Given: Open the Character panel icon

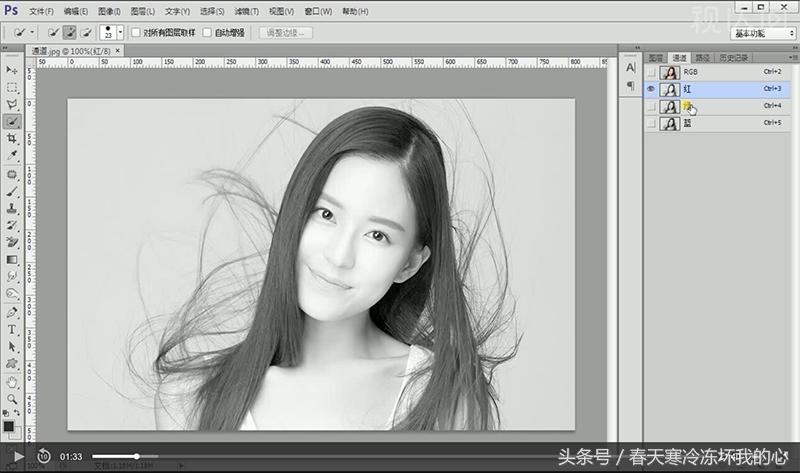Looking at the screenshot, I should tap(630, 67).
